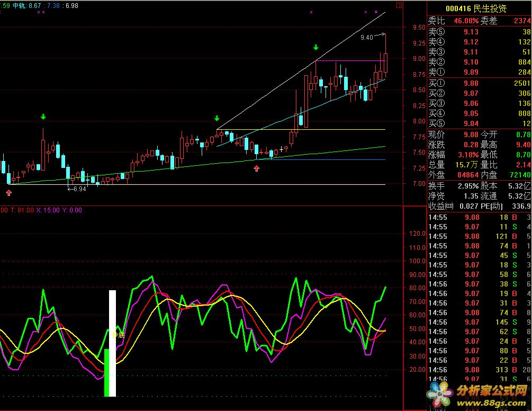Click the 最高 9.40 value

pyautogui.click(x=523, y=145)
